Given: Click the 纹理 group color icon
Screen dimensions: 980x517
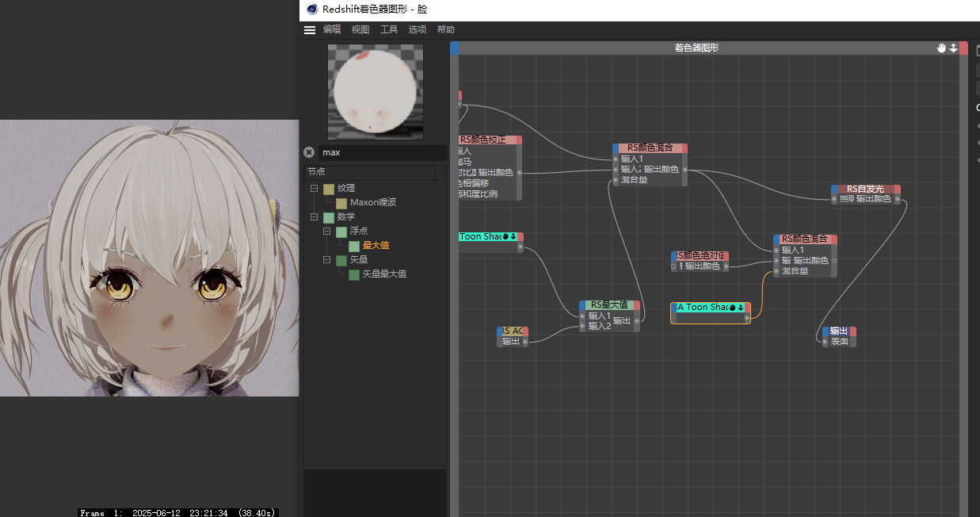Looking at the screenshot, I should click(x=329, y=189).
